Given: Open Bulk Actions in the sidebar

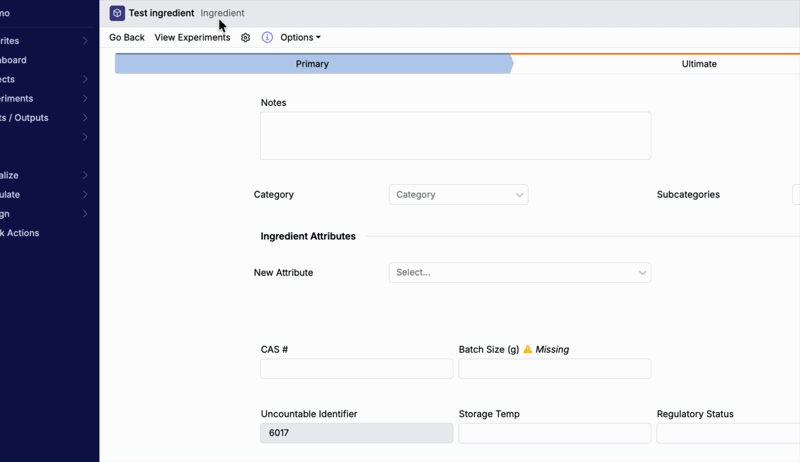Looking at the screenshot, I should pyautogui.click(x=20, y=233).
